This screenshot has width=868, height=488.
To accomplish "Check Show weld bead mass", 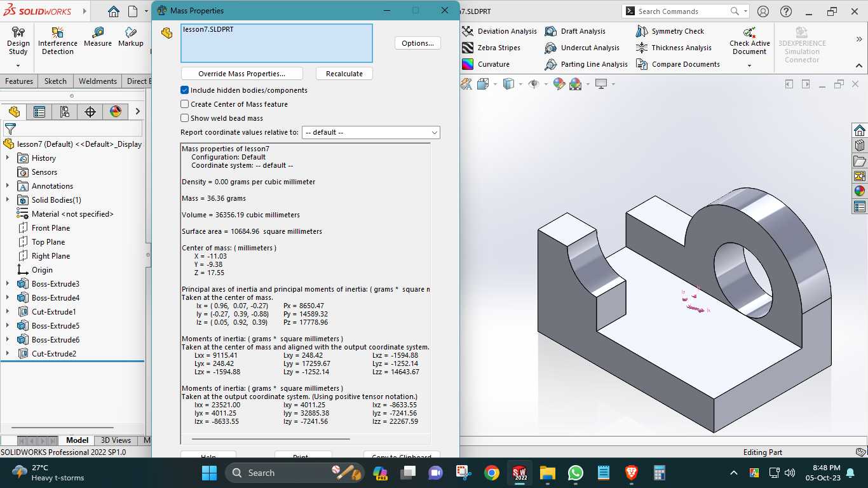I will click(185, 118).
